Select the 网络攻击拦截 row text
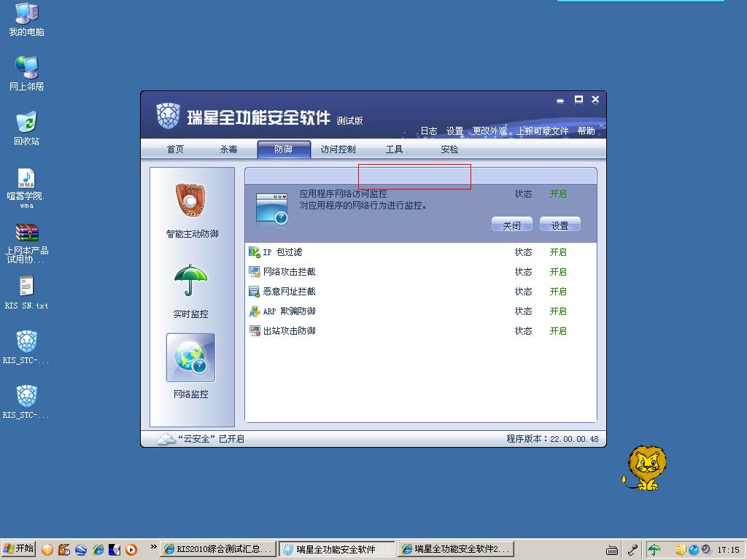This screenshot has height=560, width=747. (x=289, y=272)
